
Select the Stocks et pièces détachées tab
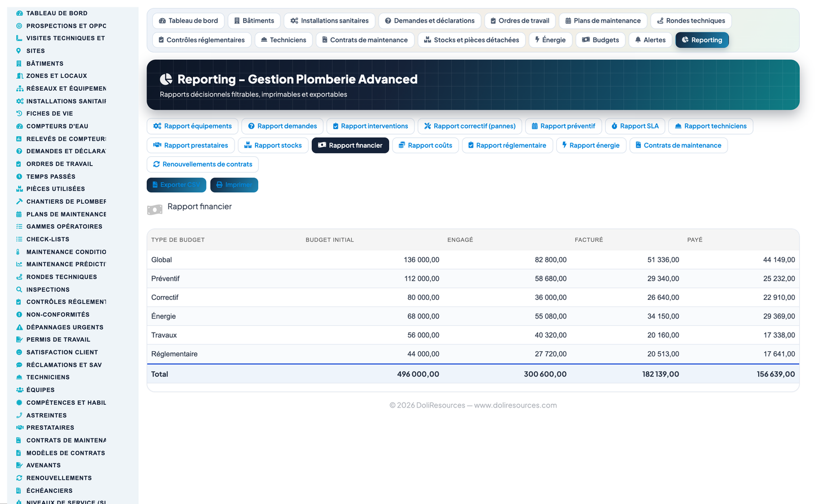(472, 40)
